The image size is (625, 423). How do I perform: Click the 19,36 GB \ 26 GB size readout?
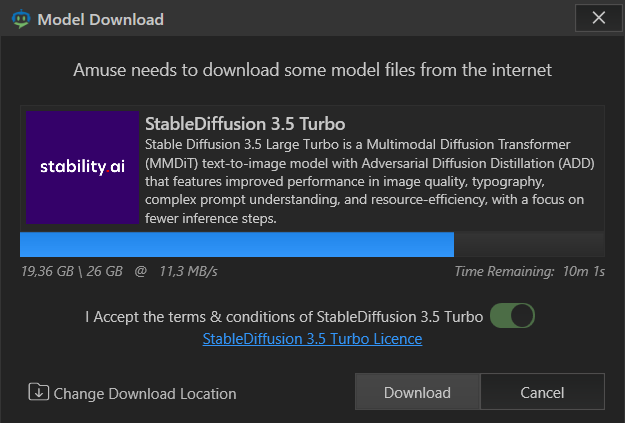point(72,271)
